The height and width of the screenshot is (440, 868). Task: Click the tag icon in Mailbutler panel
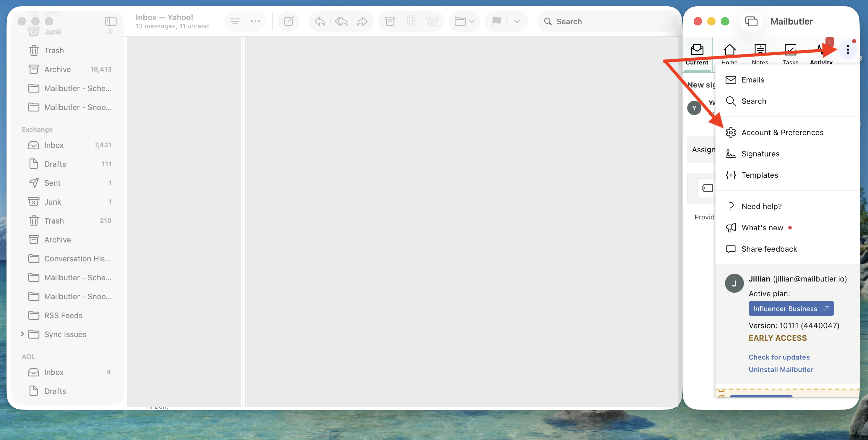point(707,188)
